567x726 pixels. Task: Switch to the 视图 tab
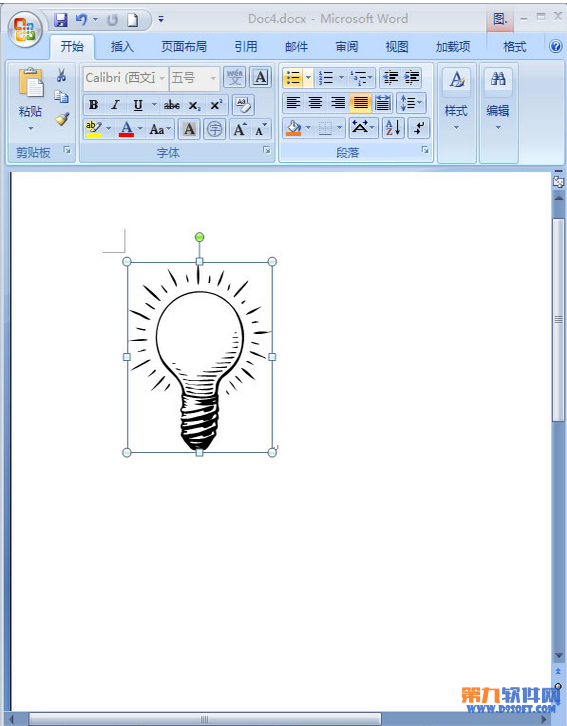coord(397,47)
